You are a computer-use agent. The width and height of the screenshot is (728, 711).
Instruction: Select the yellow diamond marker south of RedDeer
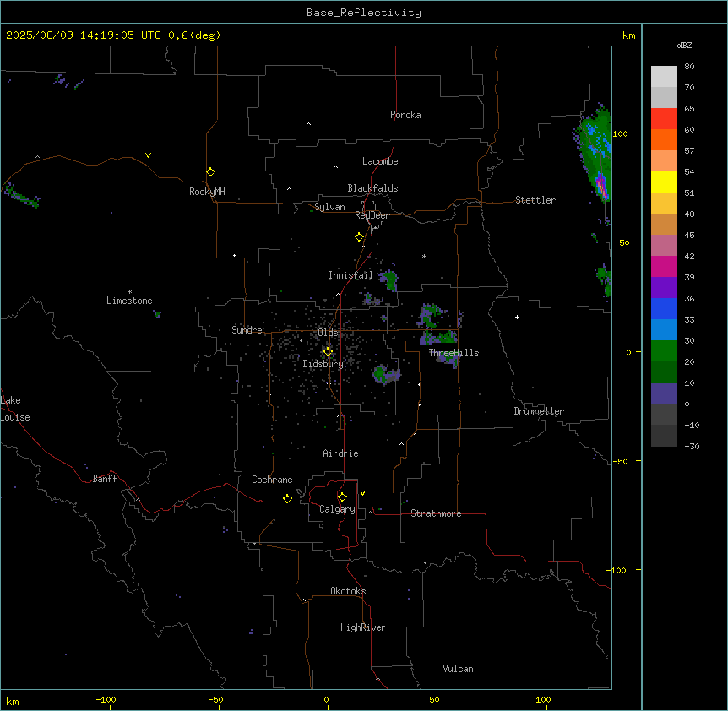tap(359, 237)
